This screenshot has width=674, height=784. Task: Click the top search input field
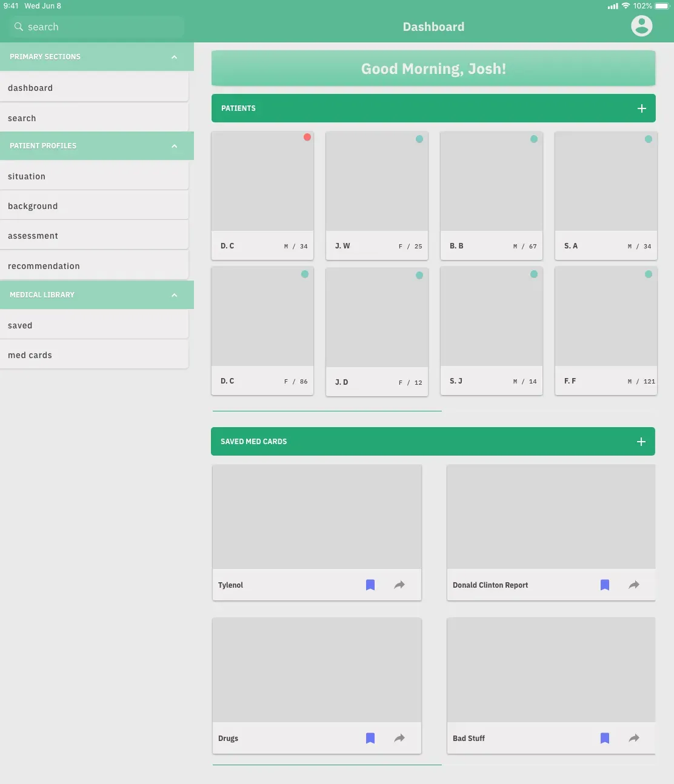click(97, 27)
